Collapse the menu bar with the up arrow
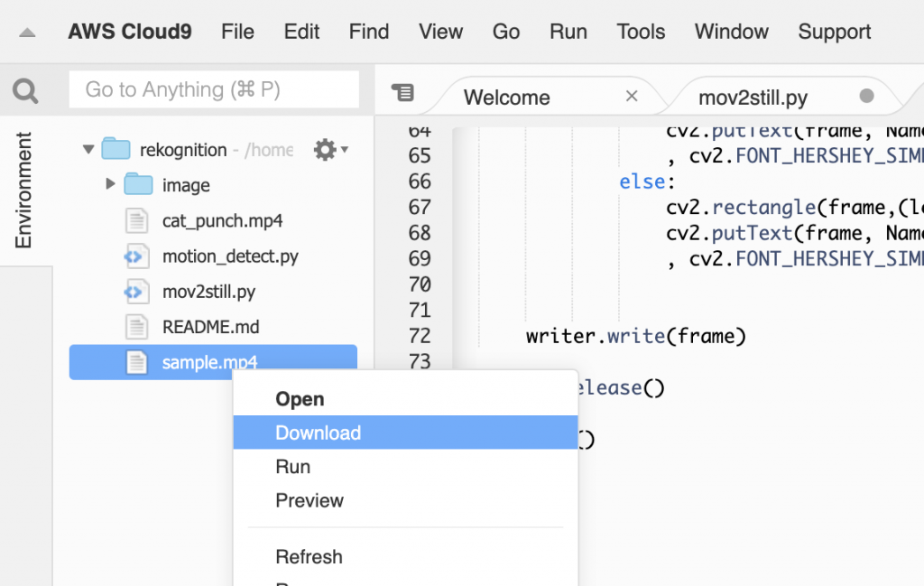The image size is (924, 586). (x=27, y=33)
